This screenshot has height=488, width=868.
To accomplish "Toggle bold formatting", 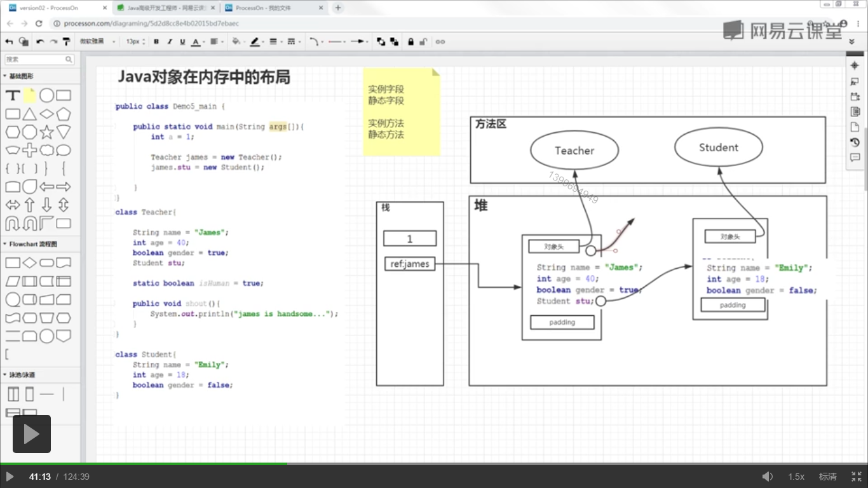I will click(x=156, y=41).
